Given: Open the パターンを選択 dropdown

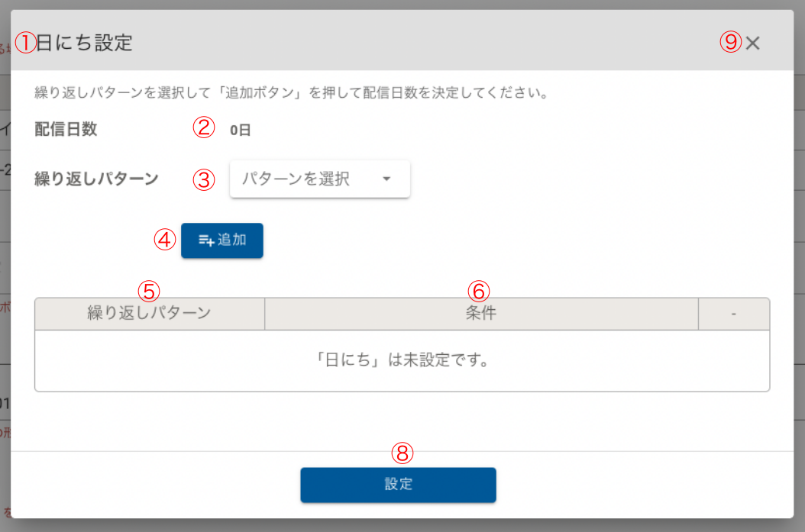Looking at the screenshot, I should coord(319,179).
